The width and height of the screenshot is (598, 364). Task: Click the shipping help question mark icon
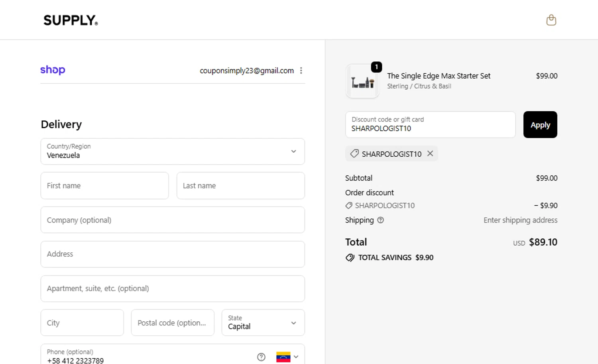pos(380,220)
